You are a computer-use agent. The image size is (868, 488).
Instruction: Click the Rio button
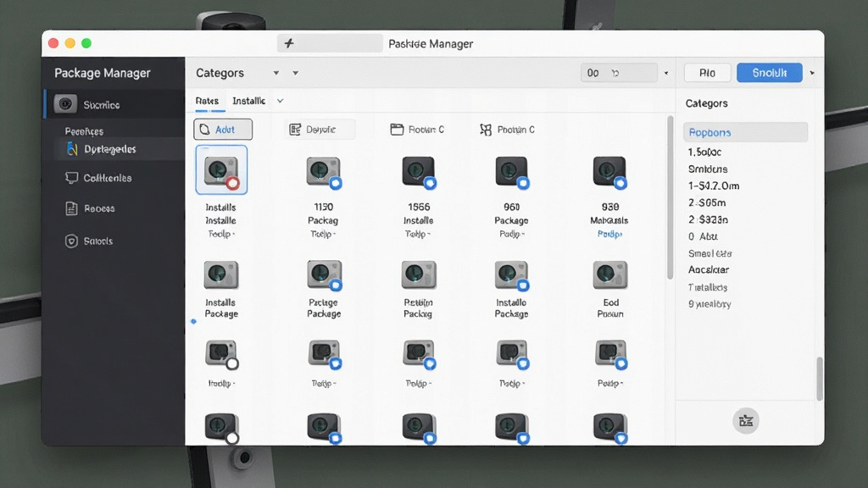(x=708, y=73)
